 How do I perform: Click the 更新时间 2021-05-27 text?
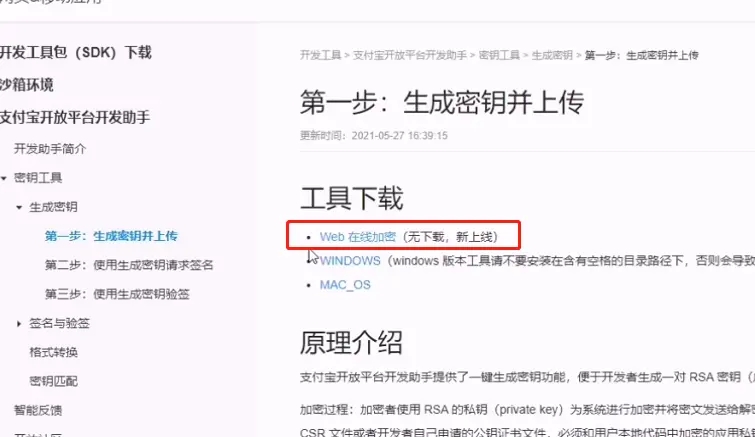[x=374, y=136]
